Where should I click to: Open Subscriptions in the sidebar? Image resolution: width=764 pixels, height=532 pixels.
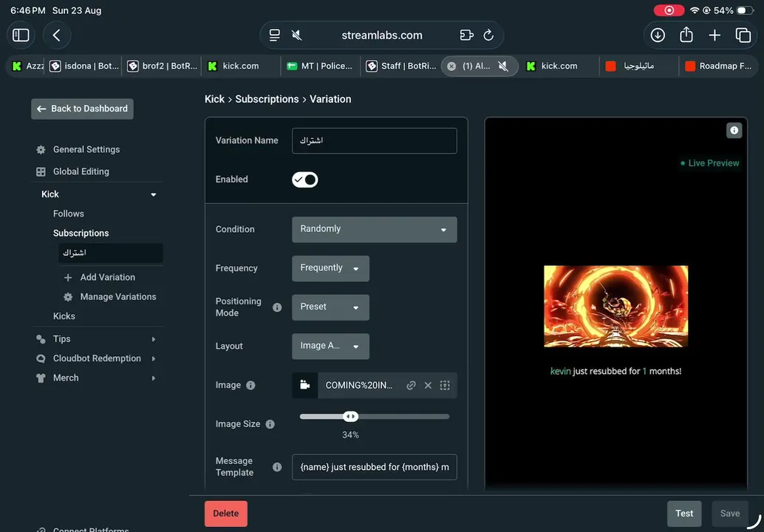click(x=81, y=233)
